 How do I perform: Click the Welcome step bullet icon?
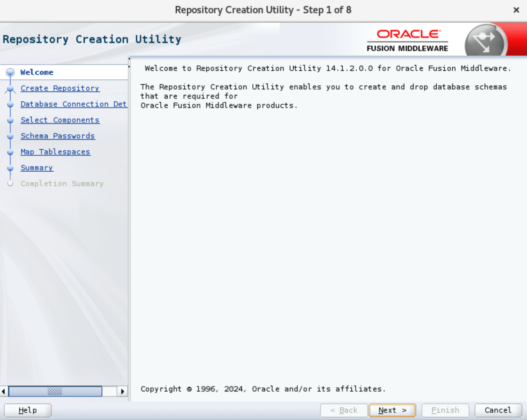[x=10, y=72]
